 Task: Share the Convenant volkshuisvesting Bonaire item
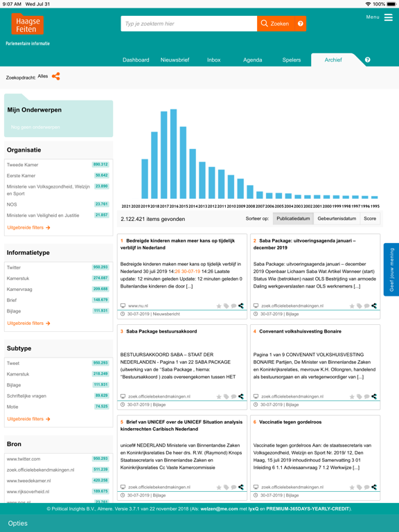[374, 396]
